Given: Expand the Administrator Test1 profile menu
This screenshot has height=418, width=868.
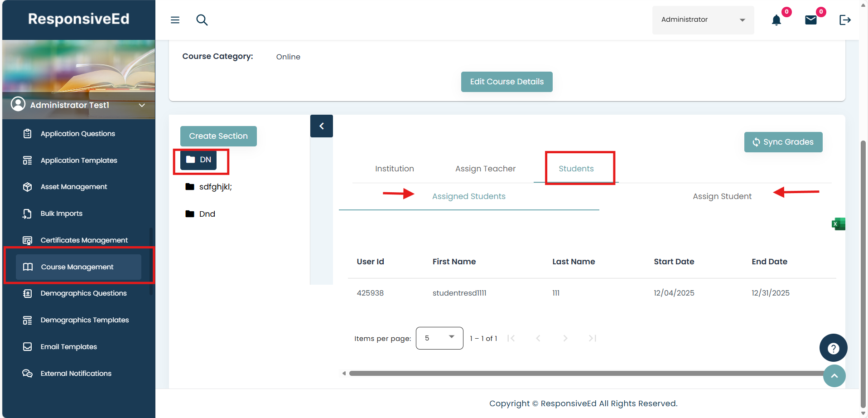Looking at the screenshot, I should click(142, 105).
